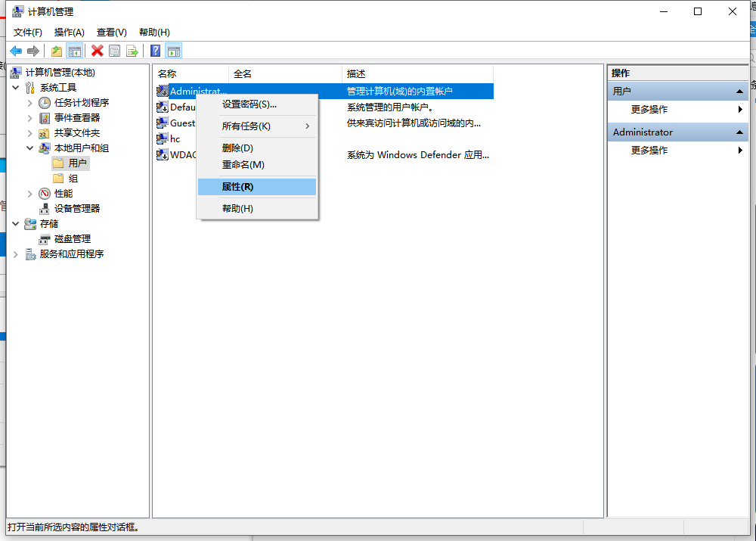The height and width of the screenshot is (541, 756).
Task: Click description 供来宾访问计算机或访问域的内...
Action: (x=414, y=123)
